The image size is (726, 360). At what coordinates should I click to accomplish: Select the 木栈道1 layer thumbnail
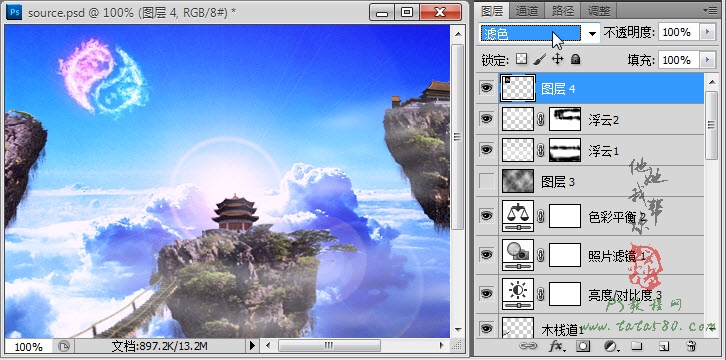click(x=518, y=328)
